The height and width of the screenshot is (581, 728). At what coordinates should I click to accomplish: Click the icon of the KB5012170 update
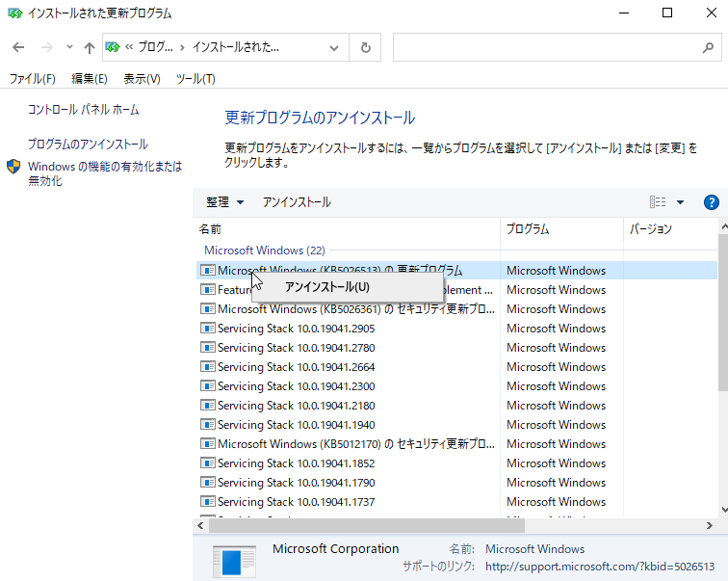(208, 444)
